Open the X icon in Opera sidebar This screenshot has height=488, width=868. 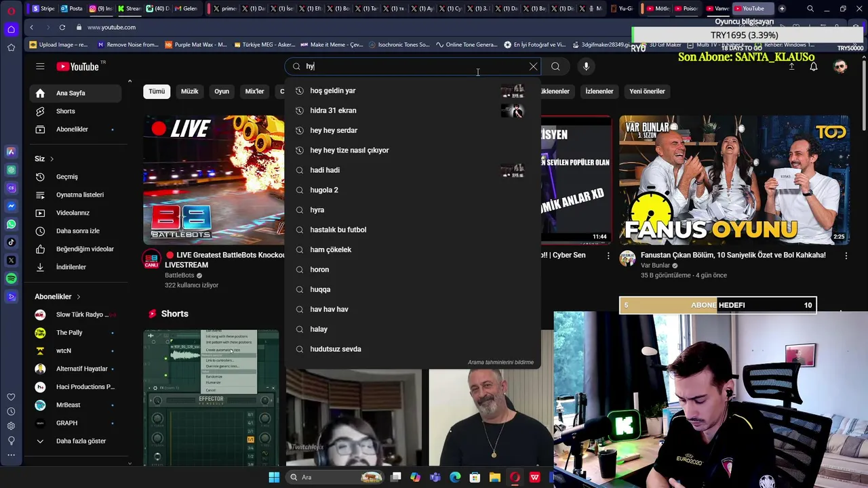coord(11,260)
